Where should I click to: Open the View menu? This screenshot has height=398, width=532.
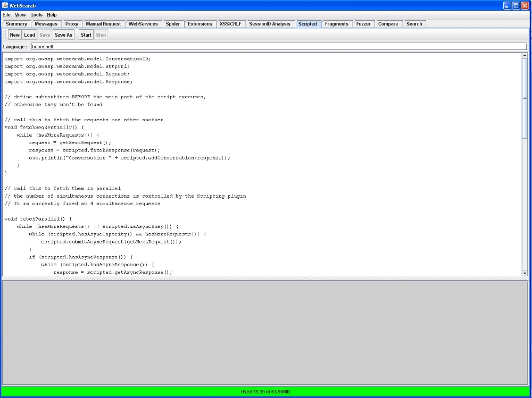click(20, 15)
